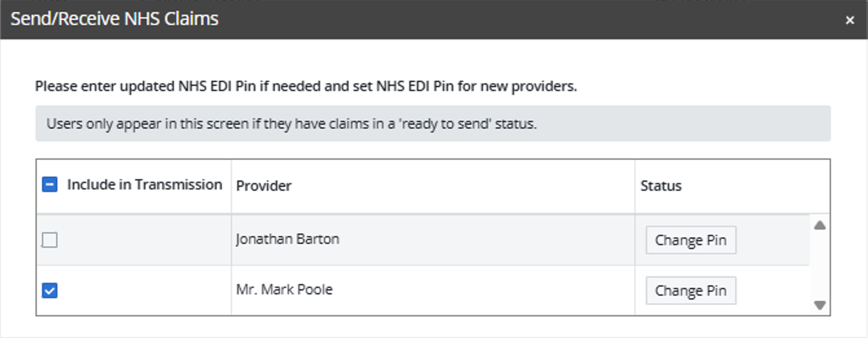Click the scroll up arrow in provider table
This screenshot has width=868, height=338.
pos(820,225)
